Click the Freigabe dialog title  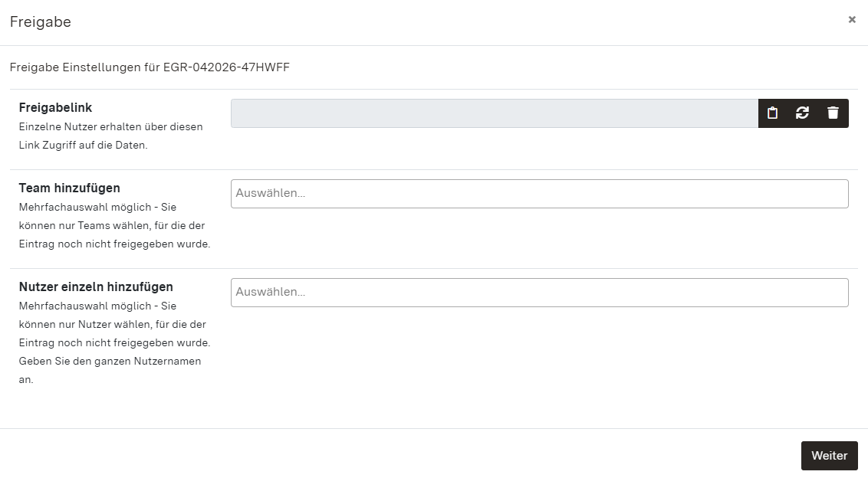(41, 22)
